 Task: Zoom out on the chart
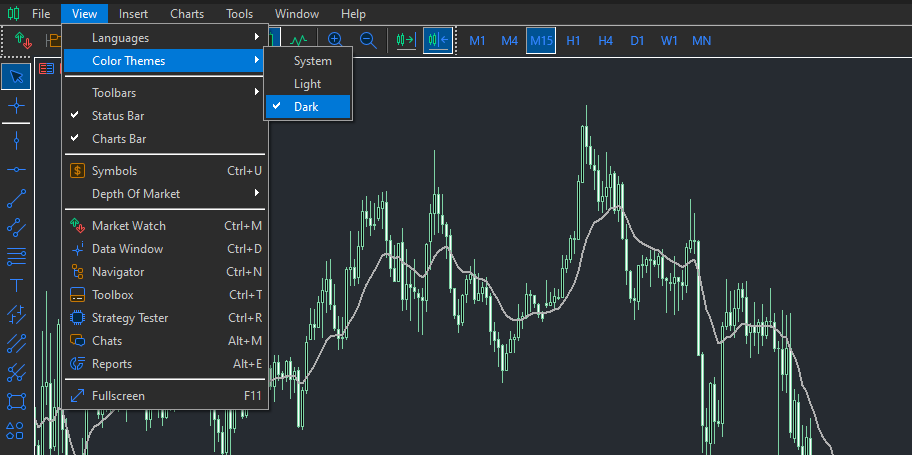[x=368, y=40]
